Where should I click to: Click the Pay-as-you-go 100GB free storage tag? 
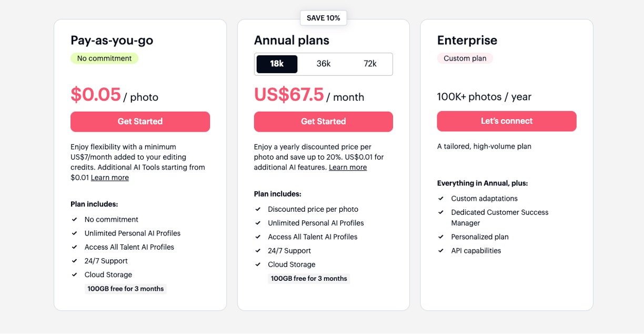126,289
